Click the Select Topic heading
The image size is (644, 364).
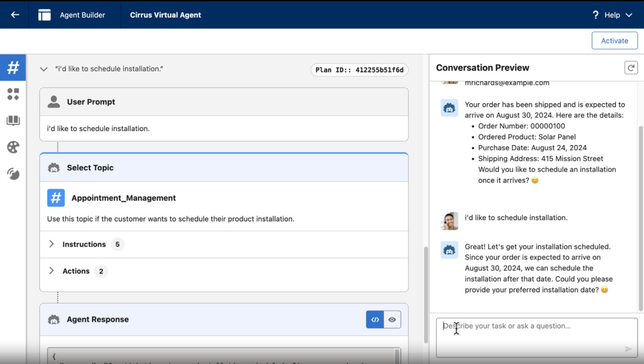(90, 168)
